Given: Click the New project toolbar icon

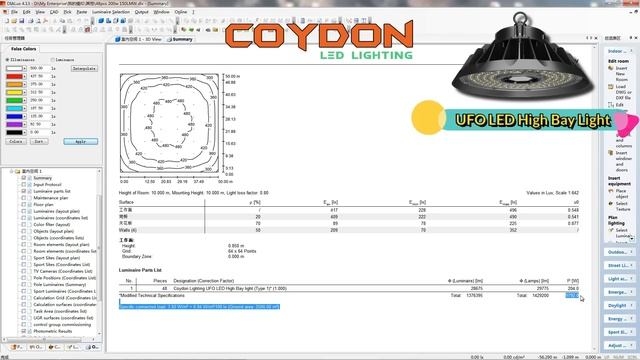Looking at the screenshot, I should click(x=7, y=20).
